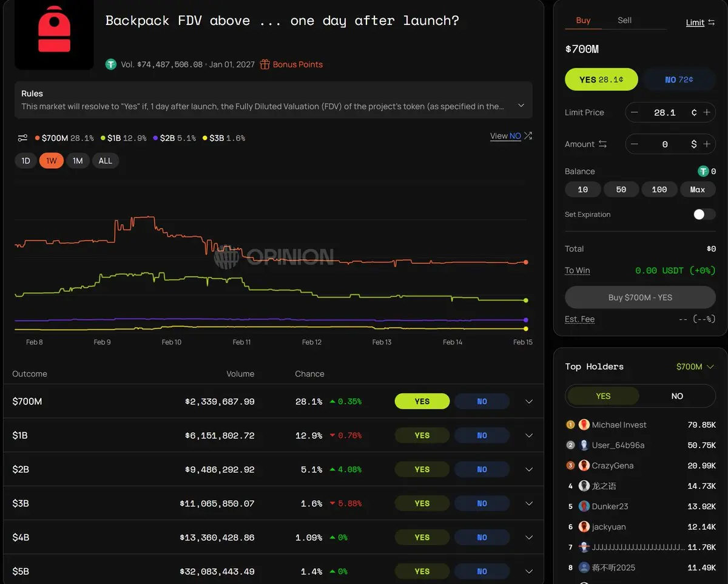Image resolution: width=728 pixels, height=584 pixels.
Task: Click YES in the $3B outcome row
Action: point(422,503)
